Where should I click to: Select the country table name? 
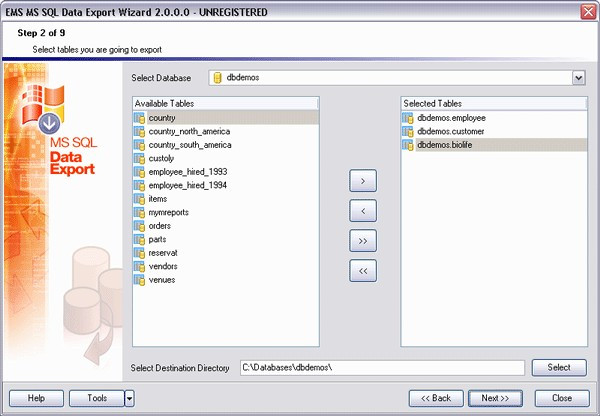point(162,118)
